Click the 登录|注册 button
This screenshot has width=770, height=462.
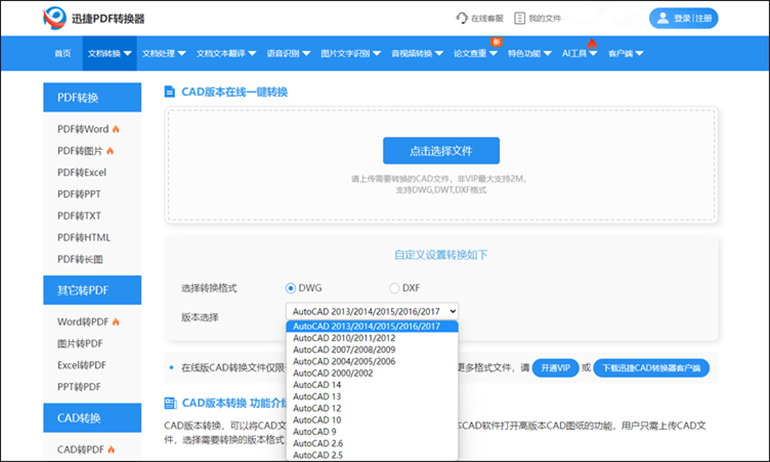[x=684, y=18]
